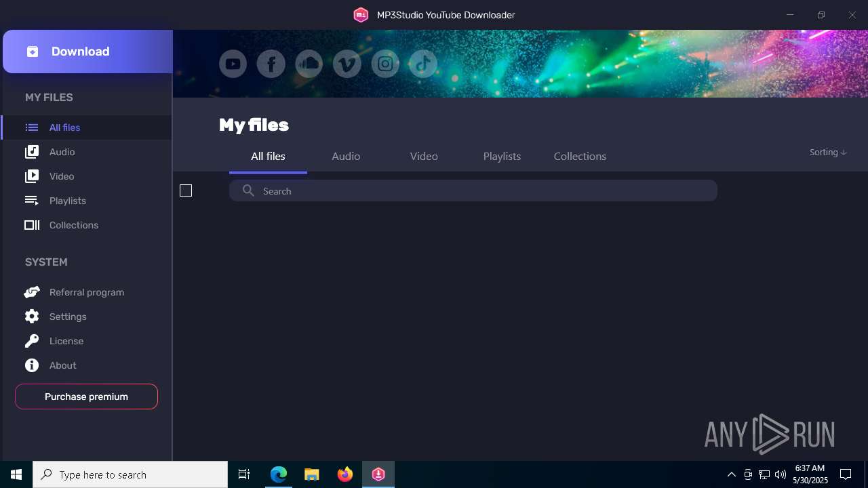Image resolution: width=868 pixels, height=488 pixels.
Task: Tick the select-all files checkbox
Action: [x=186, y=190]
